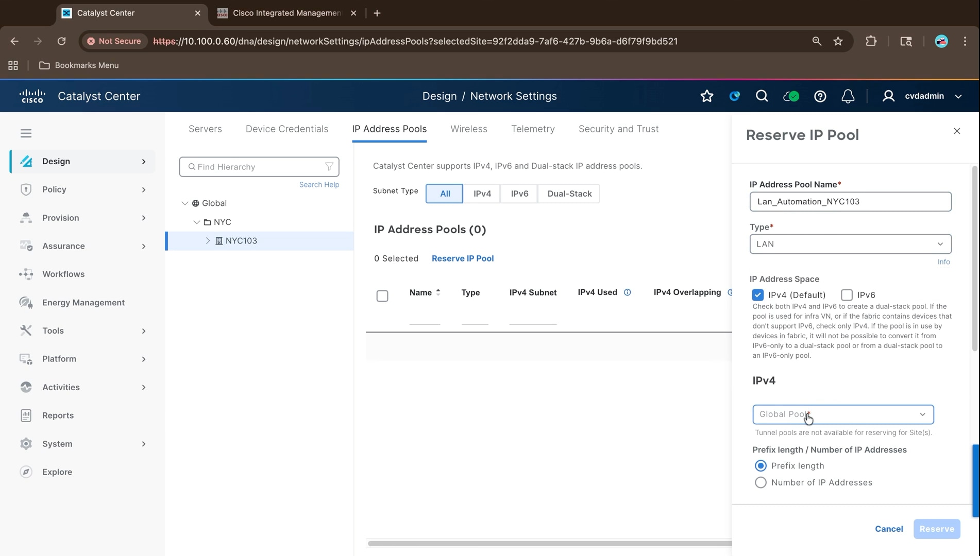The image size is (980, 556).
Task: Click the IP Address Pool Name field
Action: (x=850, y=202)
